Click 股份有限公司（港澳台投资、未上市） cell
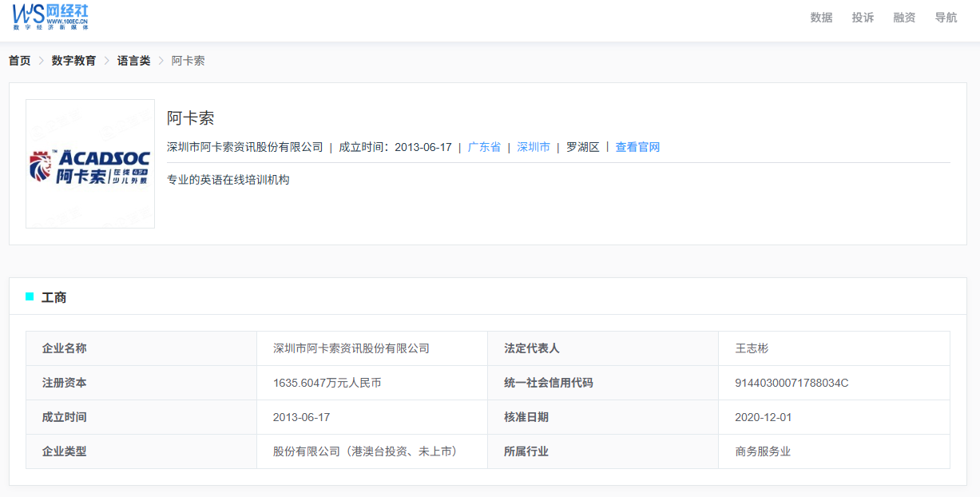 click(x=367, y=451)
